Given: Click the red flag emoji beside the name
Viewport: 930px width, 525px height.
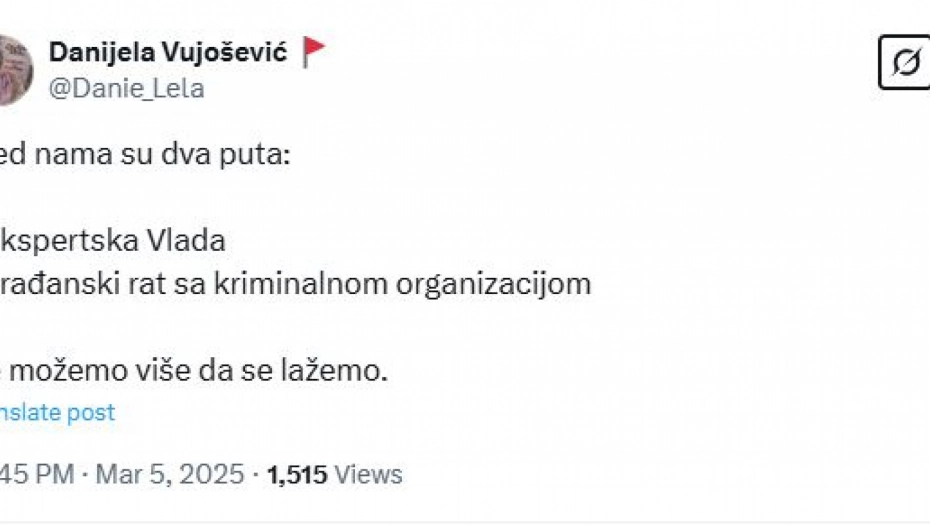Looking at the screenshot, I should click(x=314, y=52).
